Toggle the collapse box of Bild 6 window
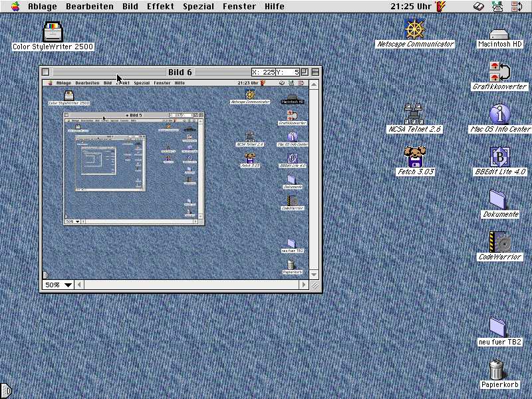532x399 pixels. tap(315, 72)
